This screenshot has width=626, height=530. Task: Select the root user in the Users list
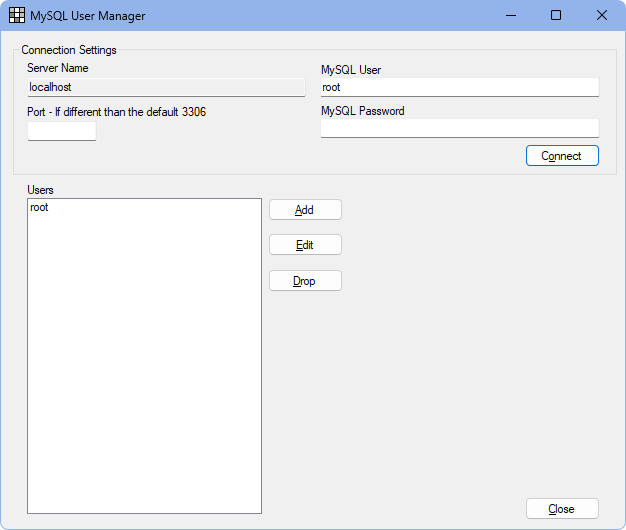coord(39,208)
